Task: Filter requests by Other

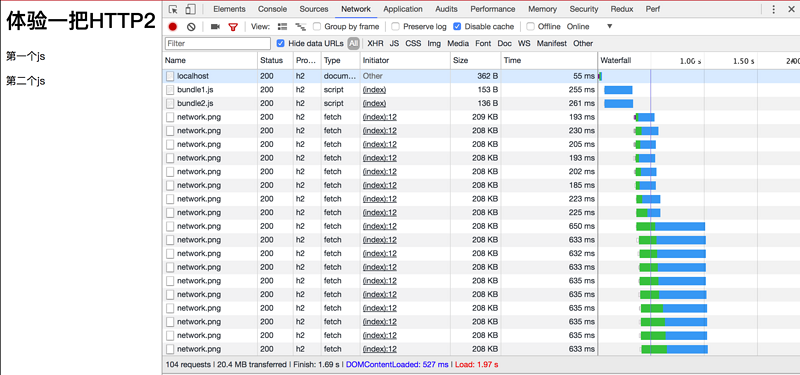Action: coord(583,43)
